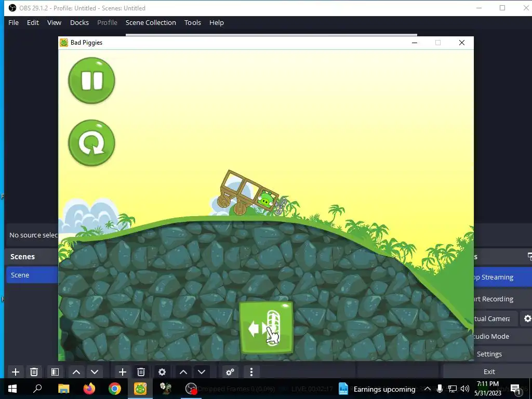Open the Edit menu

pos(33,22)
